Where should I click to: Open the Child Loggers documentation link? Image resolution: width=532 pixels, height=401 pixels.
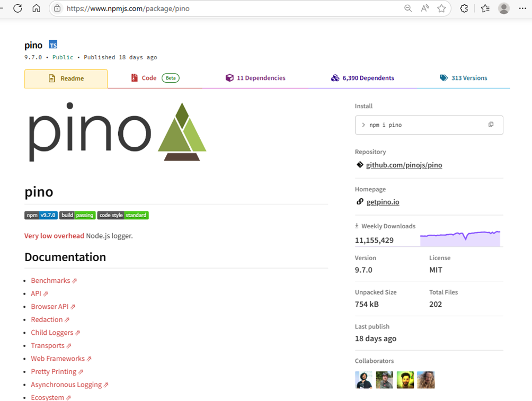pos(55,333)
